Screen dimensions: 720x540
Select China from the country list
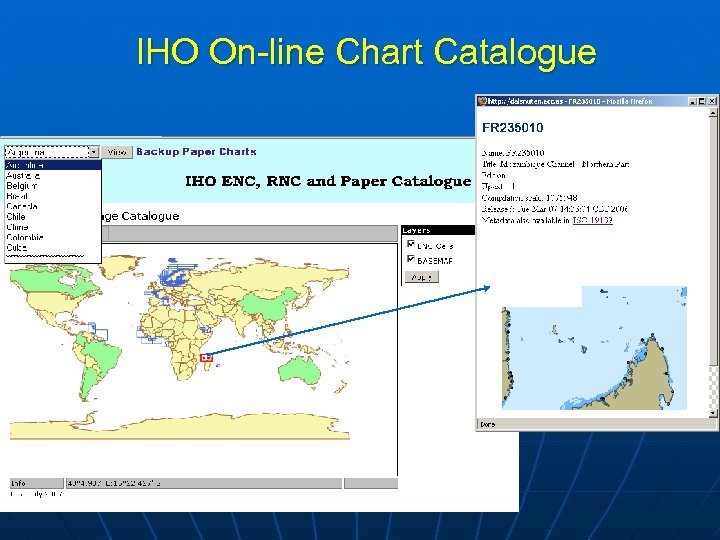coord(53,227)
